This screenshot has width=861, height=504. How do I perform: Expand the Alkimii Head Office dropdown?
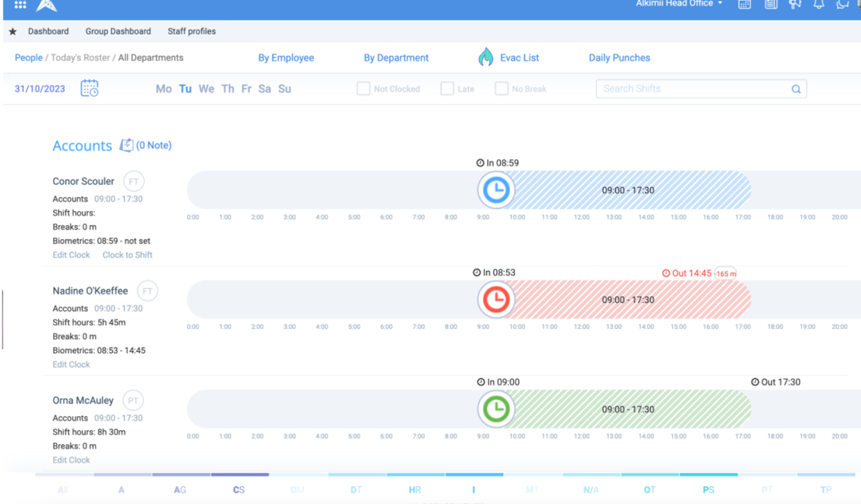tap(679, 4)
